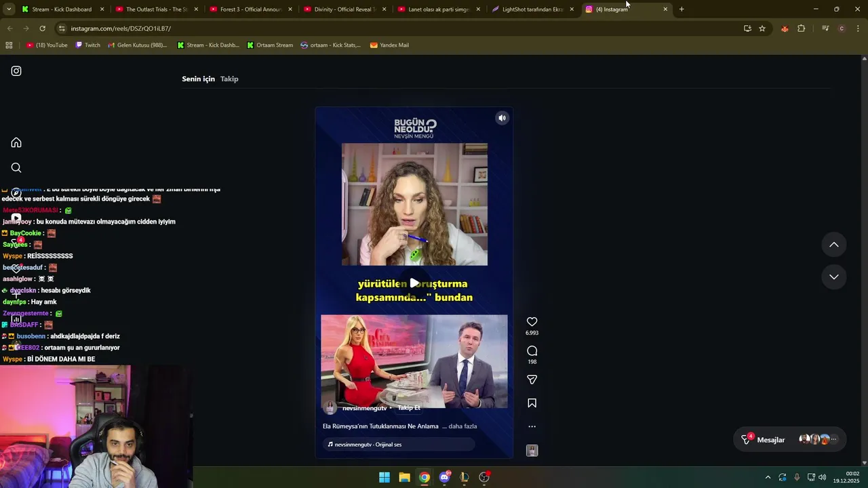
Task: Open Chrome media control icon
Action: [825, 28]
